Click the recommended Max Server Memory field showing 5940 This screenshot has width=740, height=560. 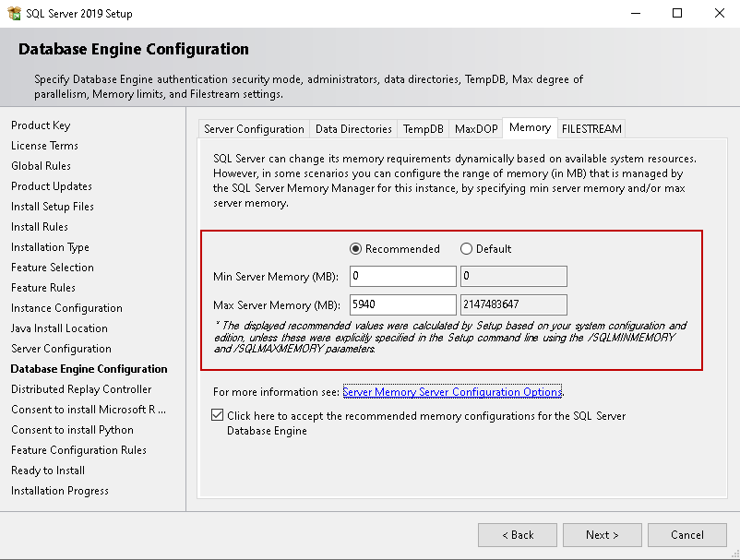[403, 304]
